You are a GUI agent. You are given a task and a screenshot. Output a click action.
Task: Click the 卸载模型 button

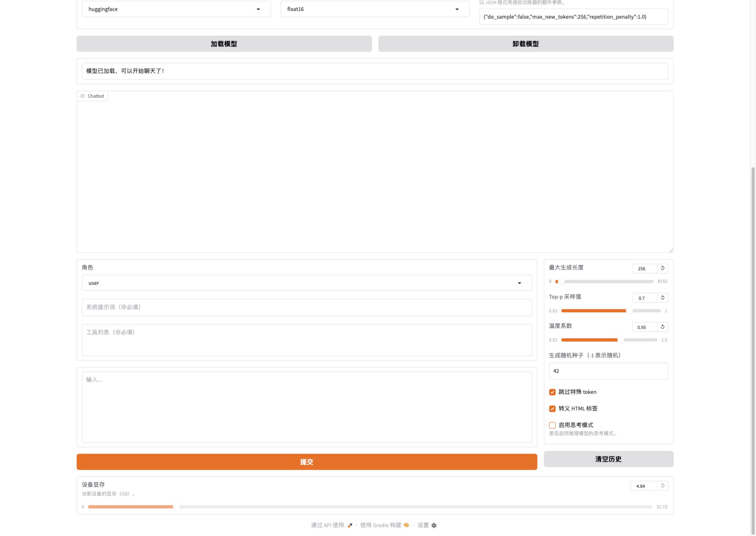526,44
